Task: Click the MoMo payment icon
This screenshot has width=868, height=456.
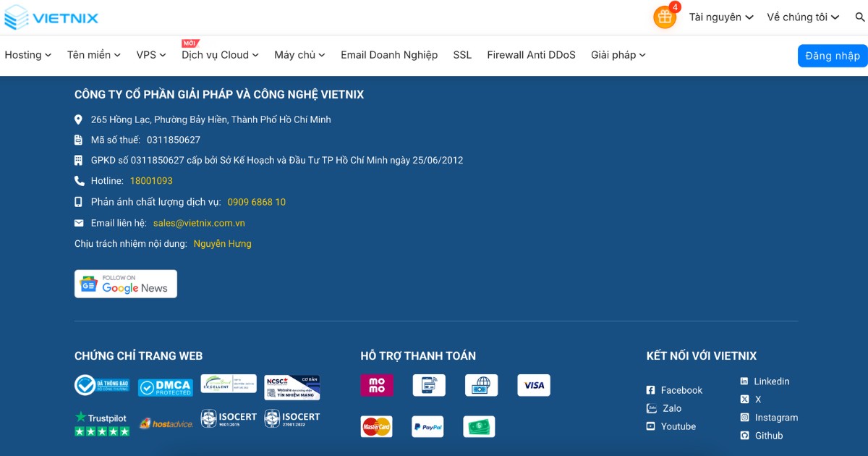Action: pos(377,385)
